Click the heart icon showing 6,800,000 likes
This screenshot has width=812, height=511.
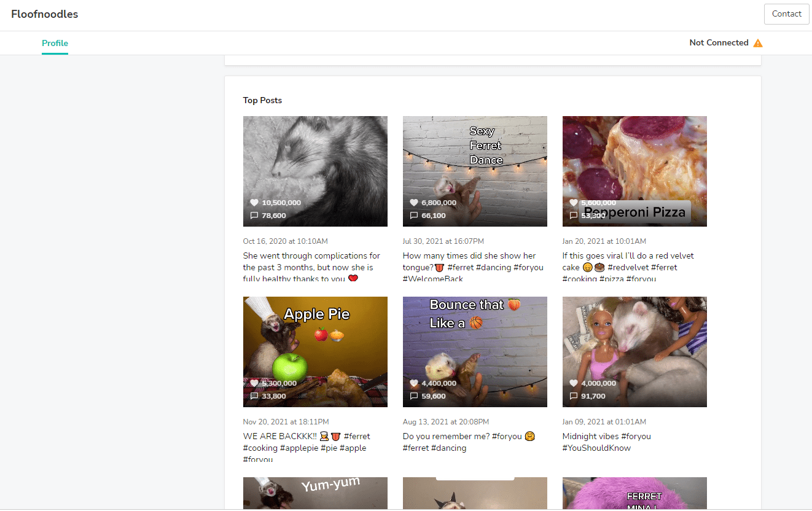pos(414,203)
